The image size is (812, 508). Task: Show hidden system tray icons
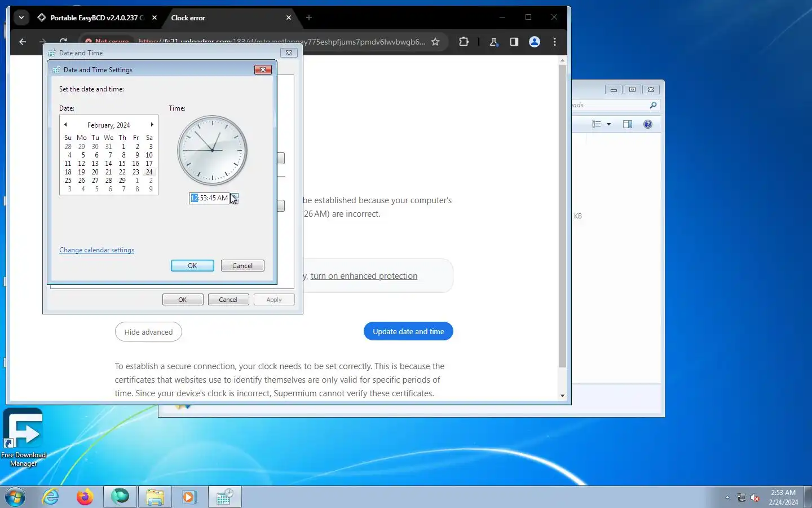point(727,497)
